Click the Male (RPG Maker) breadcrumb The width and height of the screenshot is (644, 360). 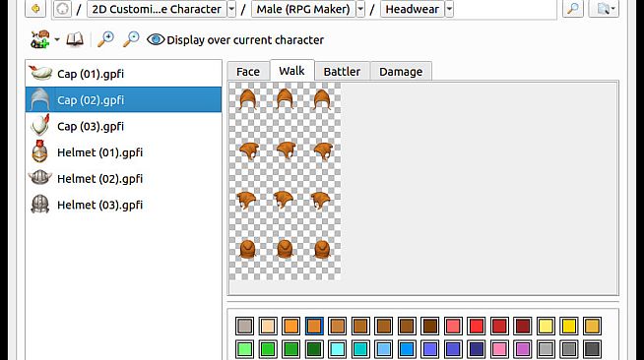(303, 9)
